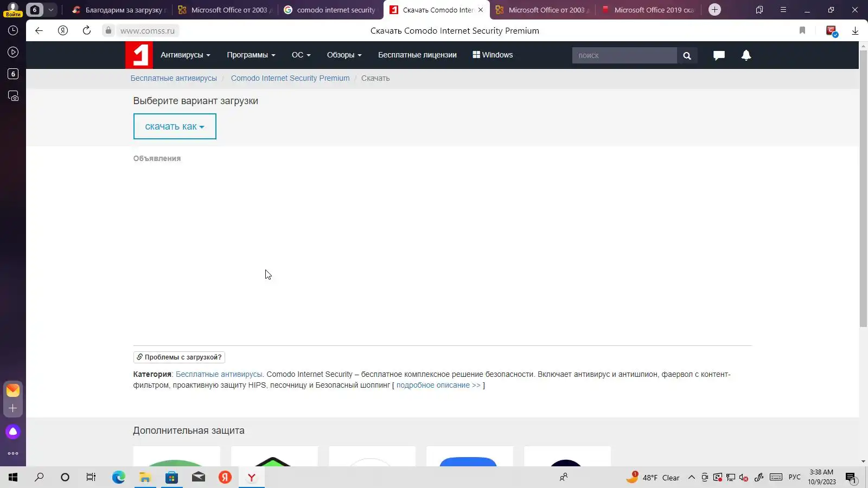Open the browser hamburger menu
The width and height of the screenshot is (868, 488).
783,10
